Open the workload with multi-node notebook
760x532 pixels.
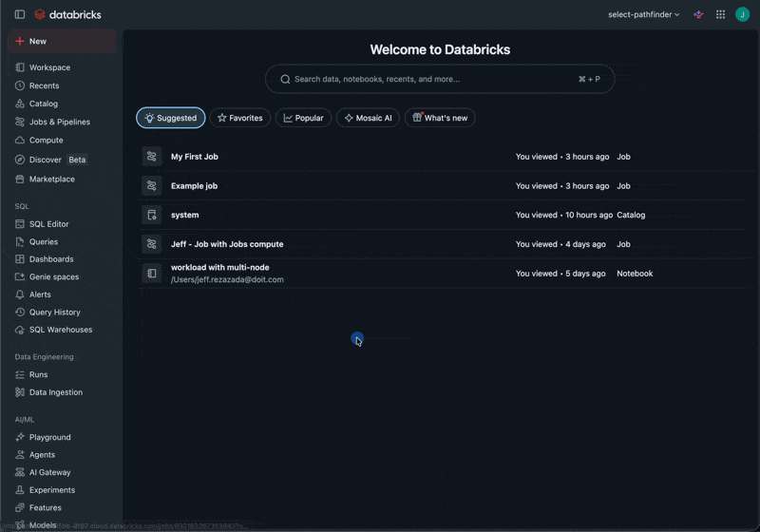[442, 274]
